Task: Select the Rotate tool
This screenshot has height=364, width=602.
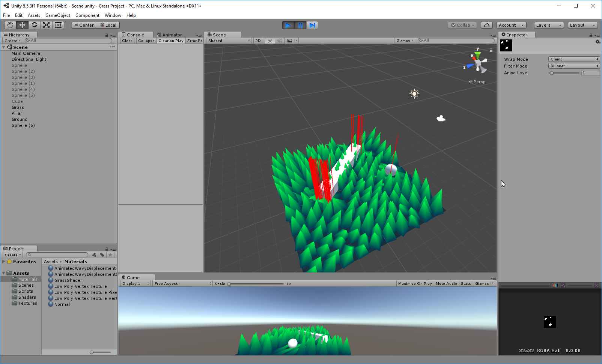Action: tap(34, 25)
